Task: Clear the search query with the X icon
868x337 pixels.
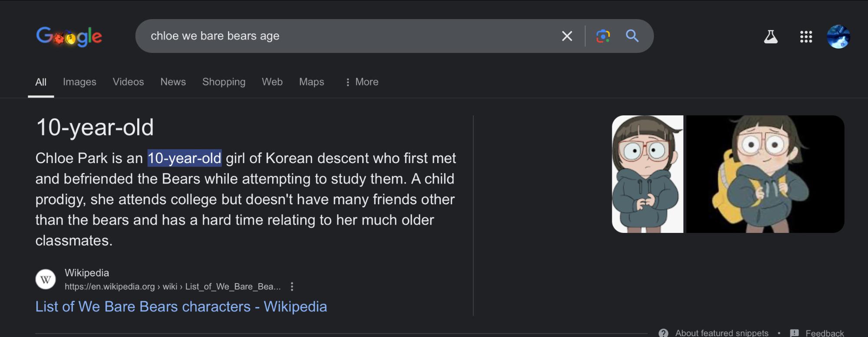Action: [x=567, y=36]
